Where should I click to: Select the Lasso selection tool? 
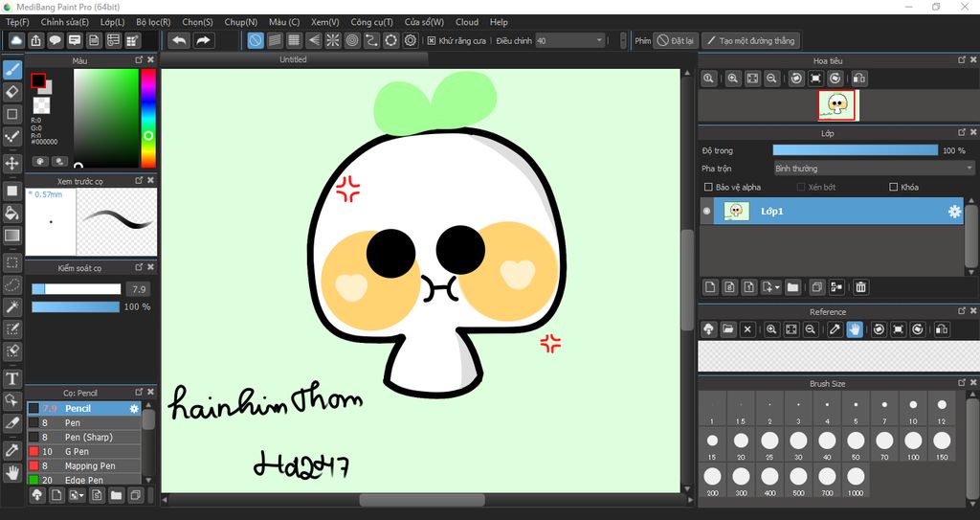click(x=11, y=284)
